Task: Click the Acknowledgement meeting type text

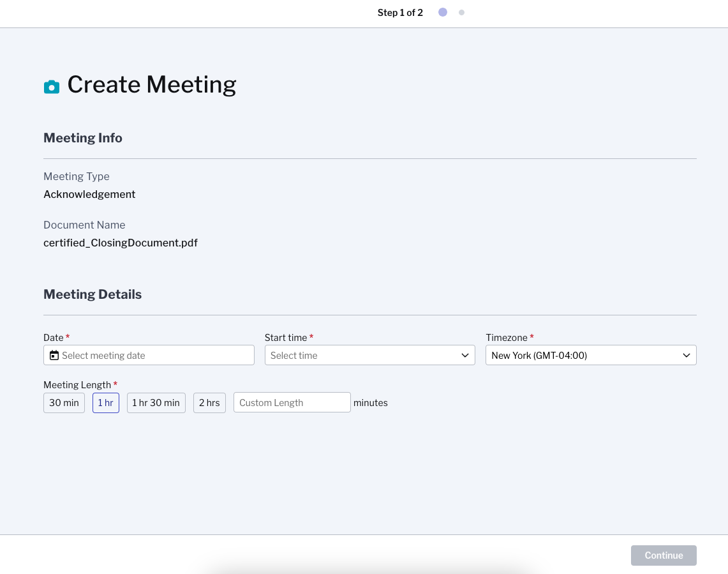Action: pyautogui.click(x=89, y=194)
